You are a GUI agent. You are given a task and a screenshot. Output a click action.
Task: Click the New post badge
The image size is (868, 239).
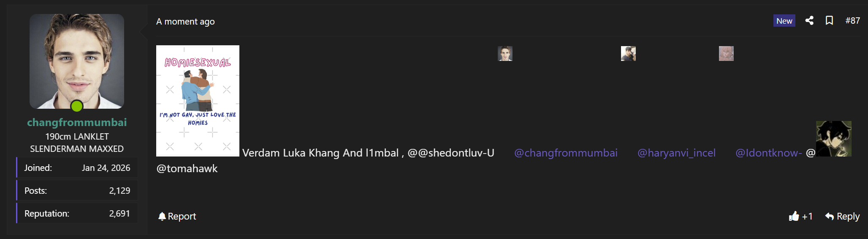[784, 21]
